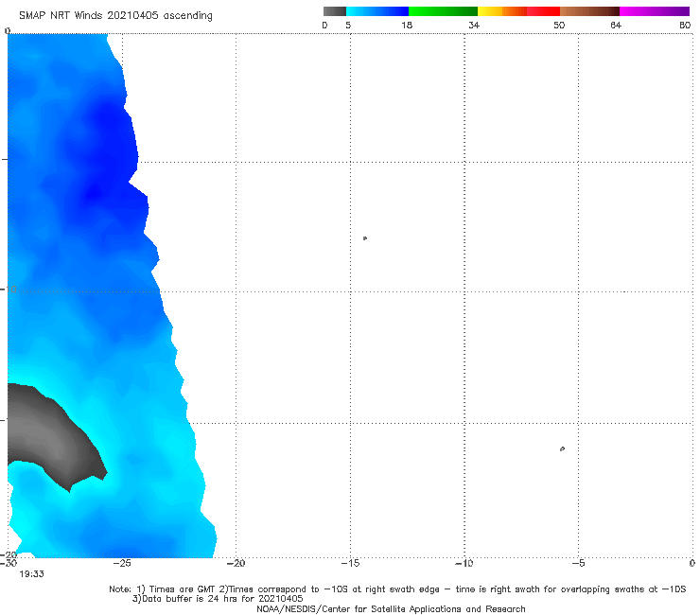Click the colorbar label '18'
Image resolution: width=700 pixels, height=615 pixels.
(x=407, y=25)
